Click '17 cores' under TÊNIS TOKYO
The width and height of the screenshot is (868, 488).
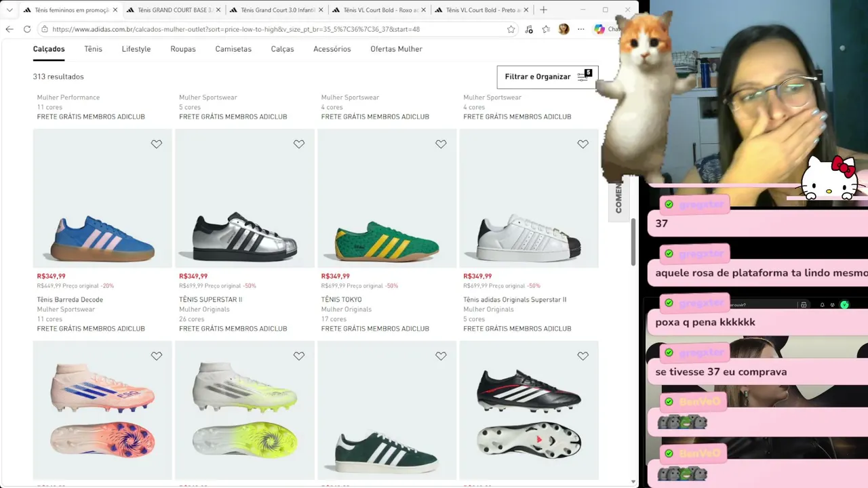point(334,319)
